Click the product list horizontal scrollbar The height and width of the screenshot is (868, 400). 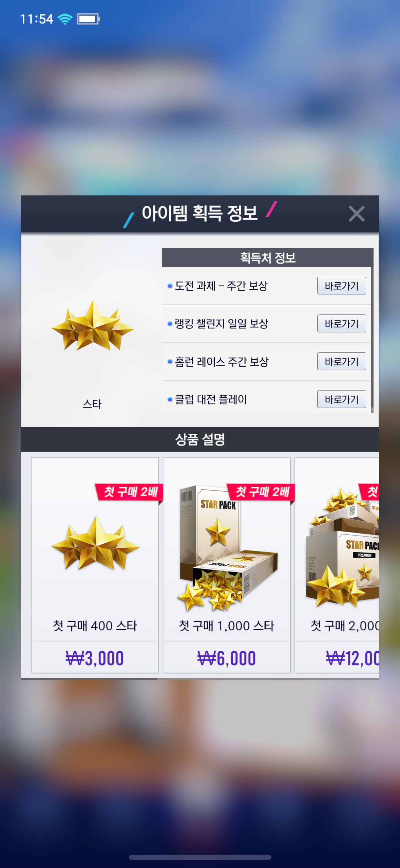tap(89, 679)
